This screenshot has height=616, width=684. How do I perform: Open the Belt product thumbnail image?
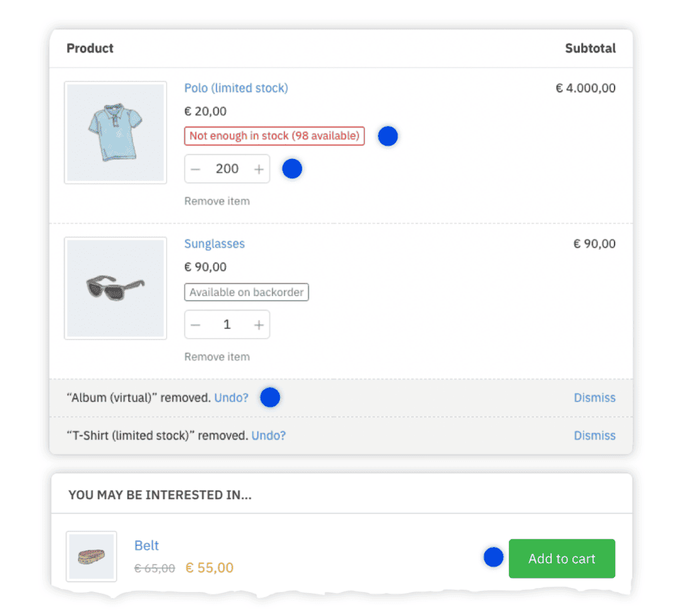click(91, 556)
